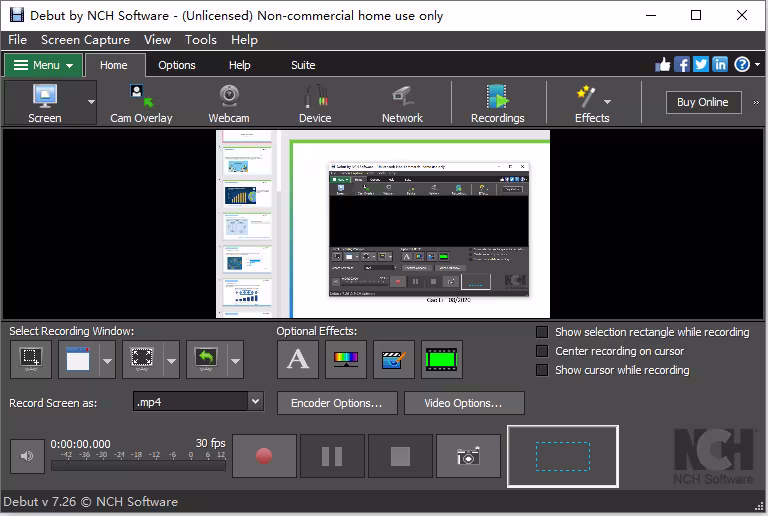Image resolution: width=768 pixels, height=516 pixels.
Task: Add a text caption effect
Action: (x=298, y=360)
